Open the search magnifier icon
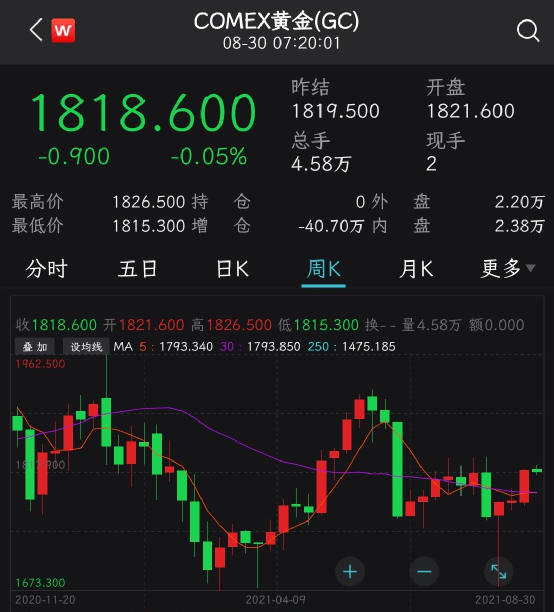Image resolution: width=554 pixels, height=612 pixels. point(528,30)
